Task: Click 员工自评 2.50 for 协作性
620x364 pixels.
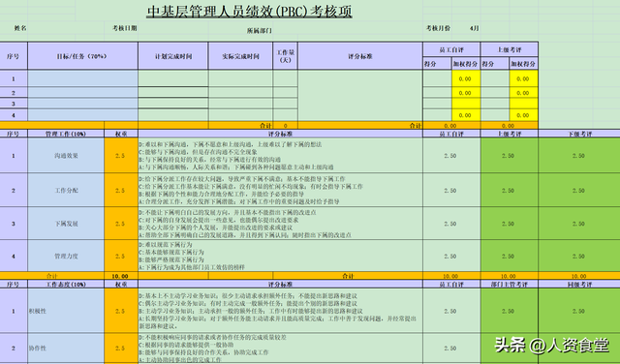Action: (451, 349)
